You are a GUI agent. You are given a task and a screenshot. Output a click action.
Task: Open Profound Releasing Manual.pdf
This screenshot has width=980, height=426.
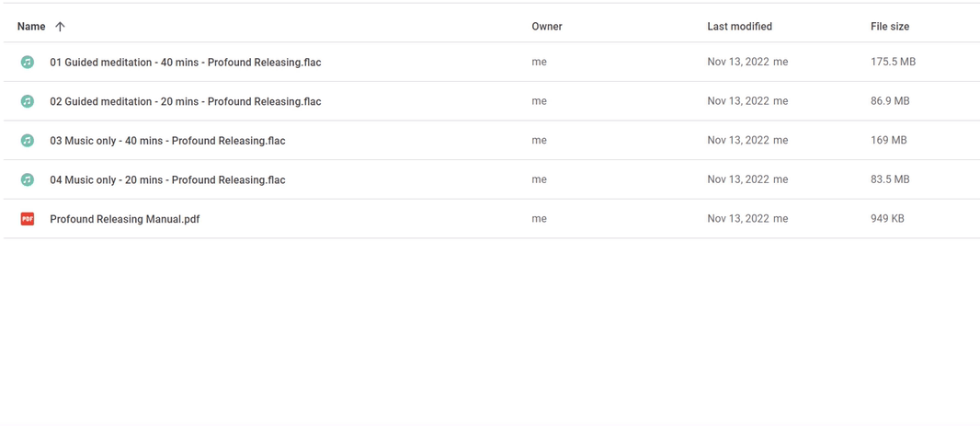(125, 219)
